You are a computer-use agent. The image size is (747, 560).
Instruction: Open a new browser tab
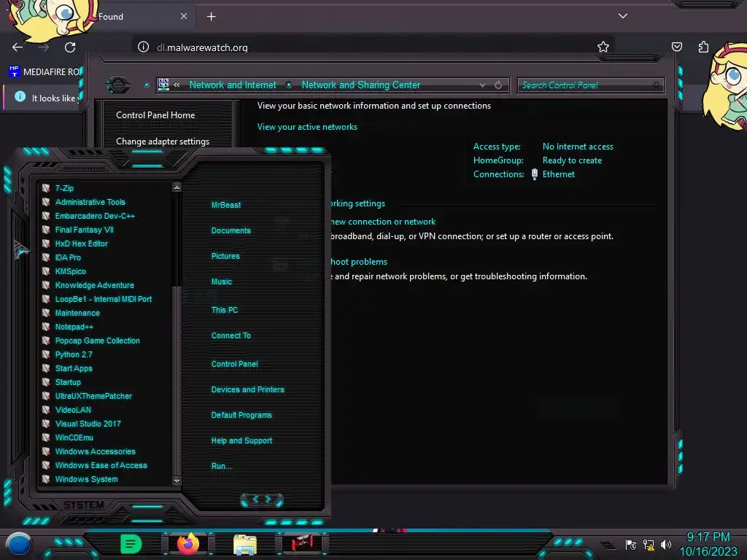click(x=211, y=17)
